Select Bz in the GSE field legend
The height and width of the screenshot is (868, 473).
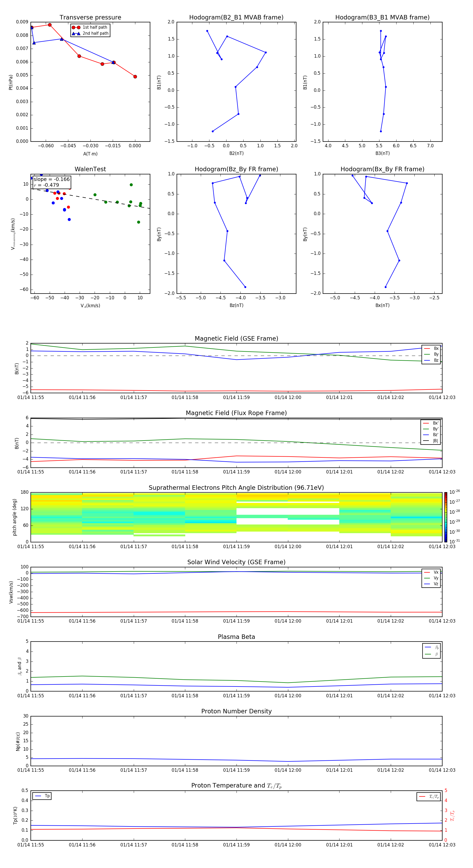tap(431, 361)
